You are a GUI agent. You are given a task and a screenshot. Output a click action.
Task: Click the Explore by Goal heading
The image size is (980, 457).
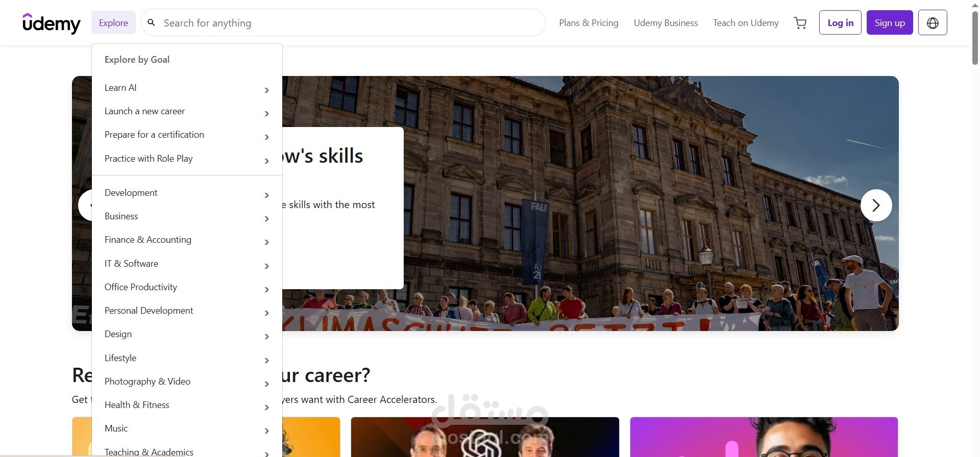(x=137, y=60)
